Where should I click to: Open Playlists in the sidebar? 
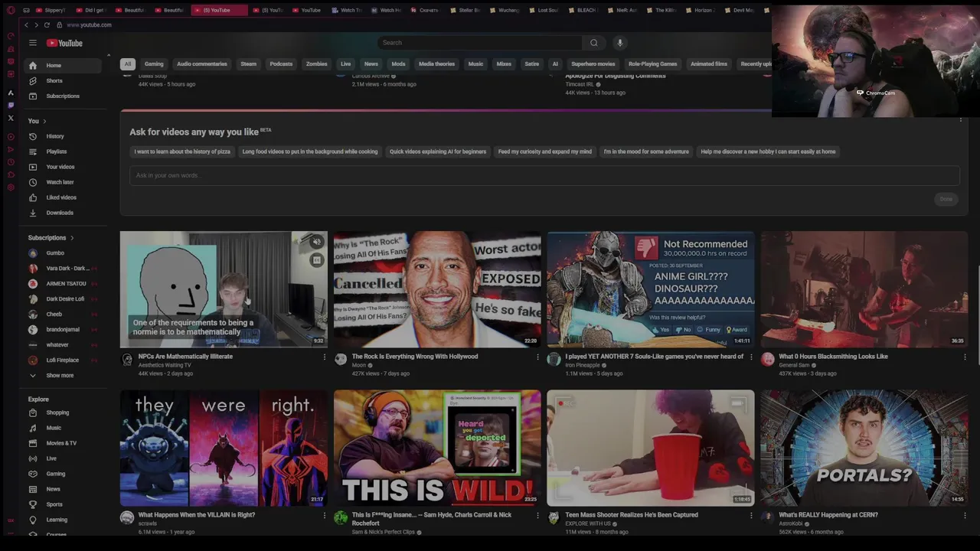point(62,152)
